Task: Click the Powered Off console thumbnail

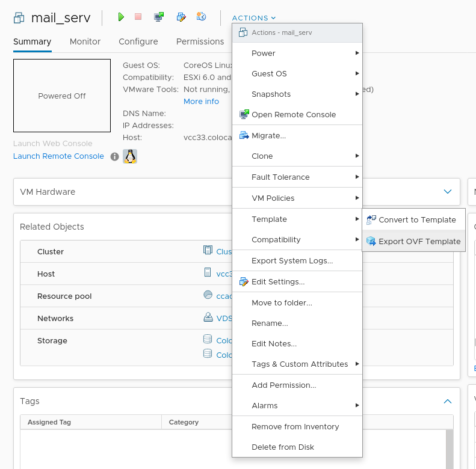Action: [x=62, y=96]
